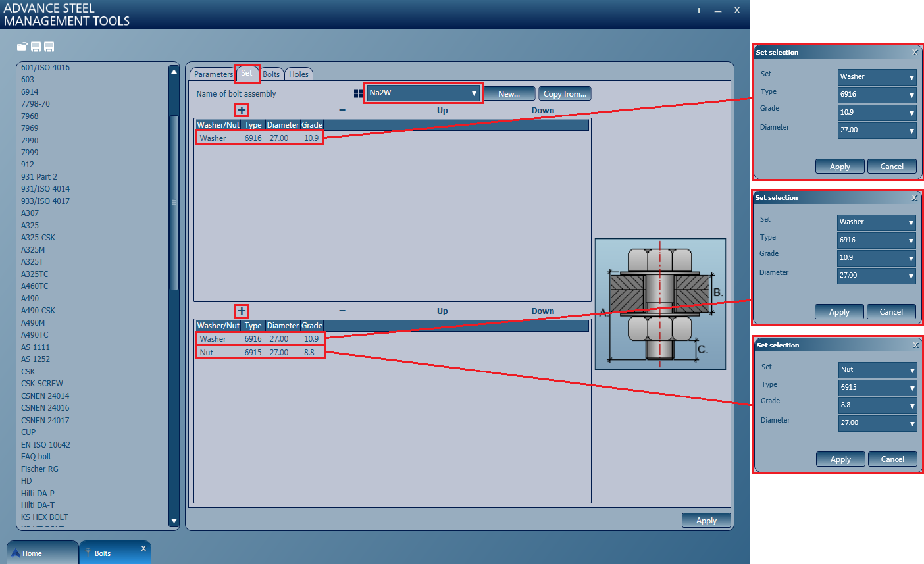Click the Copy from... button
The height and width of the screenshot is (564, 924).
[x=565, y=94]
